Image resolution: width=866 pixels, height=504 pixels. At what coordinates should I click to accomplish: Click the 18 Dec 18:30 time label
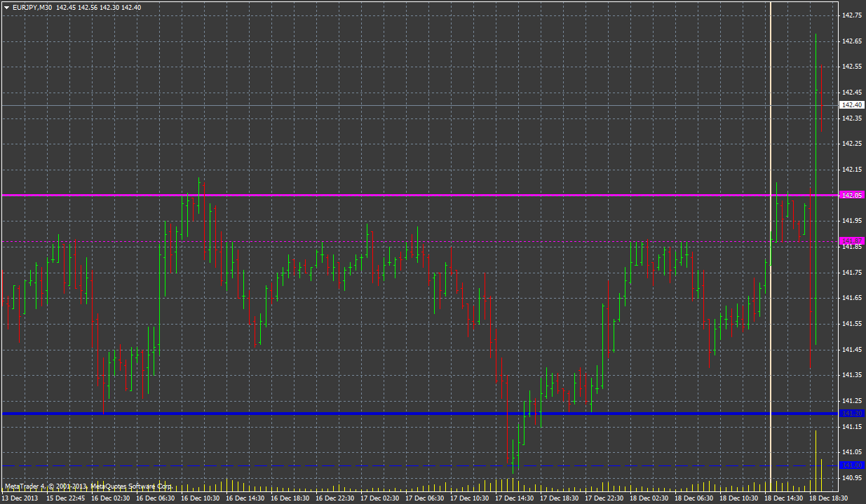tap(829, 498)
